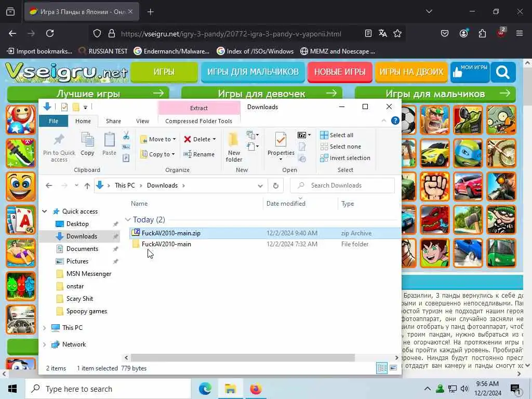
Task: Switch to Large icons view in status bar
Action: pos(393,368)
